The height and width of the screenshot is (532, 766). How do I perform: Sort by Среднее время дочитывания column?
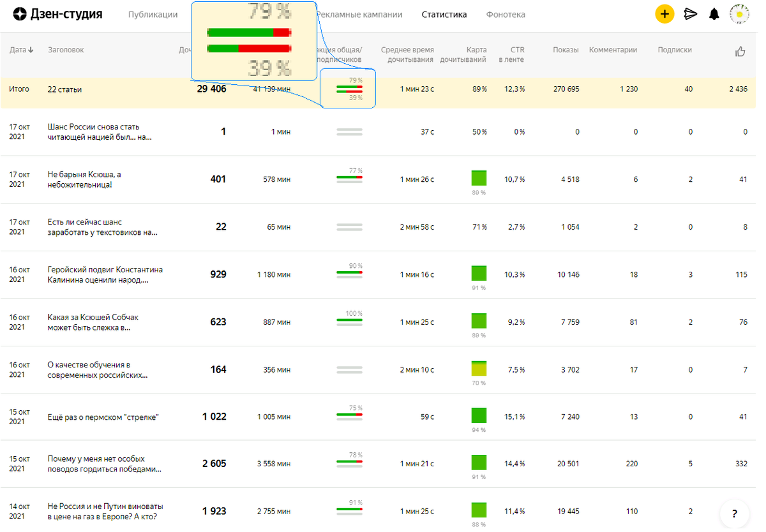point(407,55)
